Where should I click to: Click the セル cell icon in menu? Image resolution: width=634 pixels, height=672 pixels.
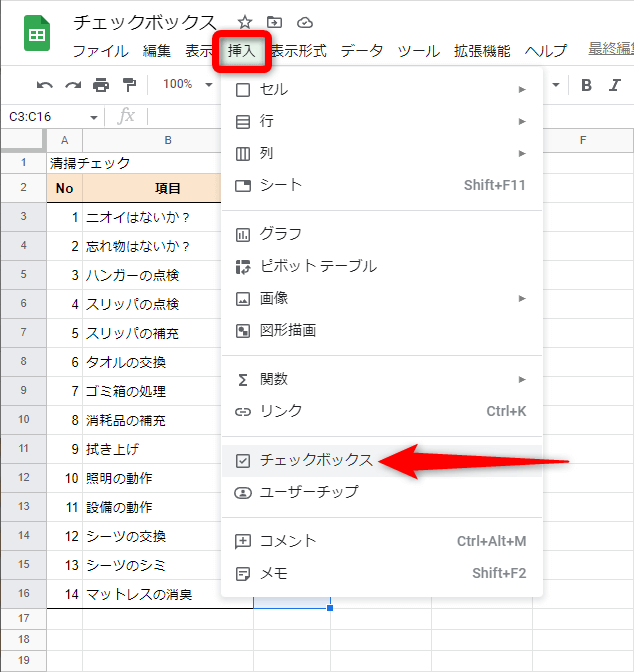point(243,90)
